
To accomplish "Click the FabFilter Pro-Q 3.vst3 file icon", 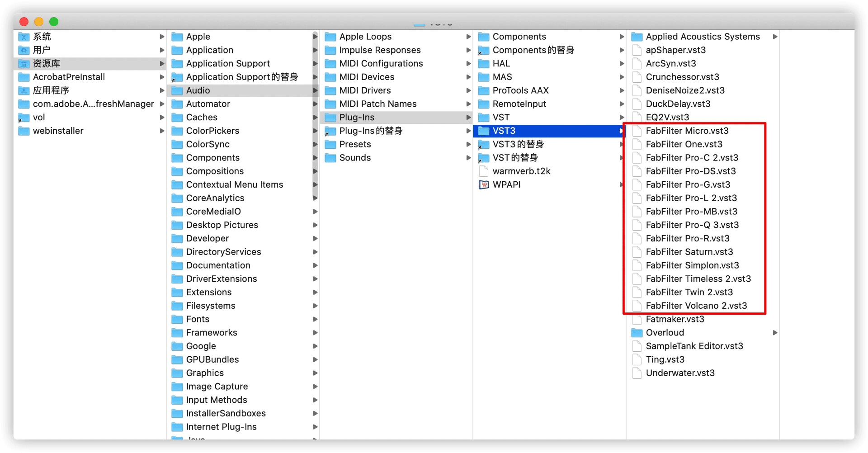I will [x=637, y=225].
